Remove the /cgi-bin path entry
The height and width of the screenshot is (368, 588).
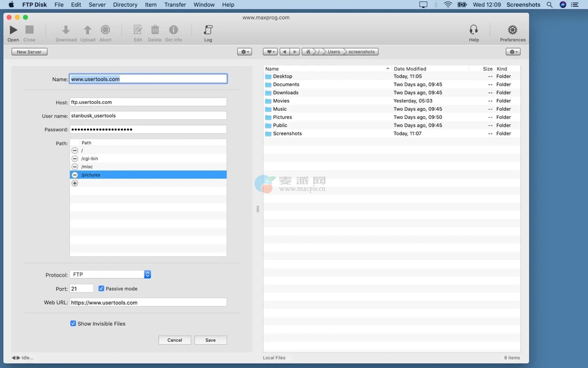coord(75,159)
